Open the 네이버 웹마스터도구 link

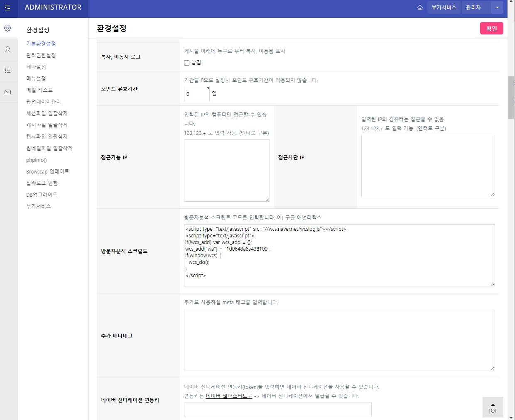pyautogui.click(x=229, y=396)
